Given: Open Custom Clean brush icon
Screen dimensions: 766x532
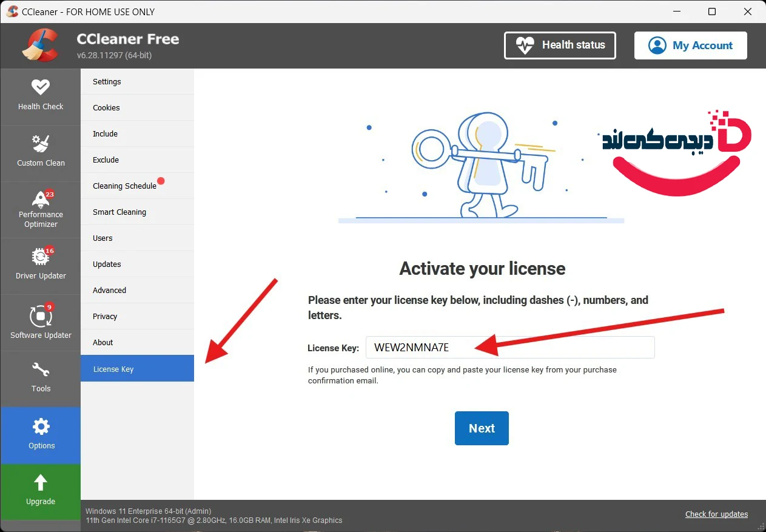Looking at the screenshot, I should 41,143.
